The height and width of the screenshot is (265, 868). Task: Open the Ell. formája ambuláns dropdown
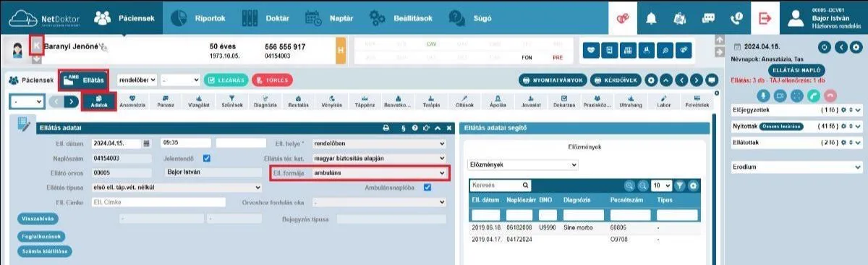click(x=378, y=173)
